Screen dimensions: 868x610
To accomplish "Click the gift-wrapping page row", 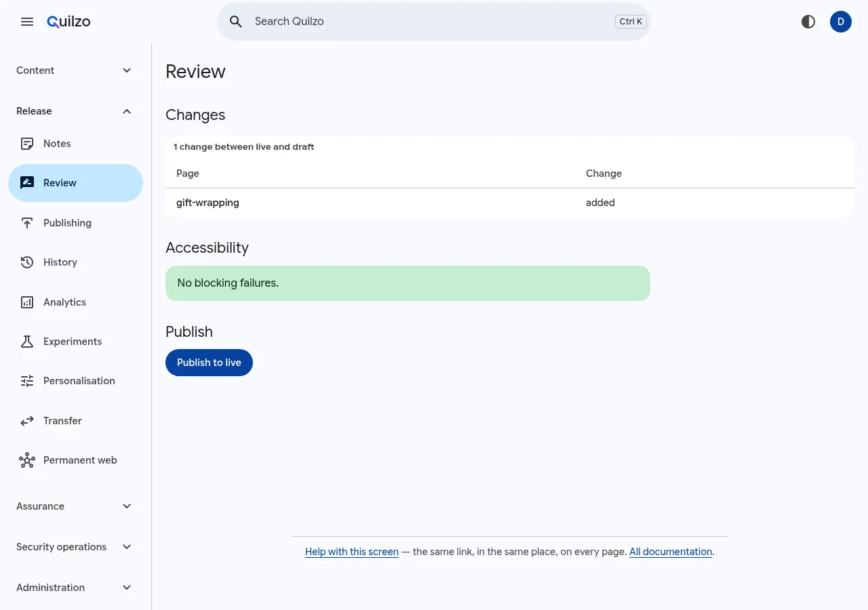I will point(510,203).
